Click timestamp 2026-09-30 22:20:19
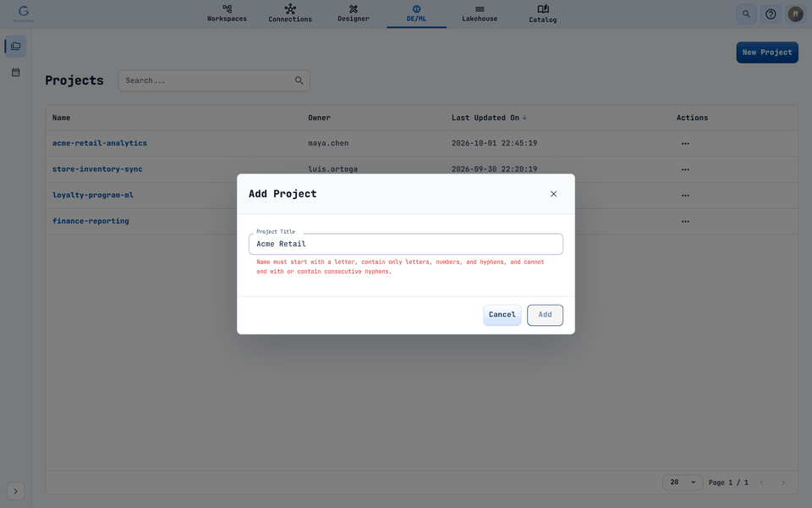The height and width of the screenshot is (508, 812). click(x=494, y=169)
